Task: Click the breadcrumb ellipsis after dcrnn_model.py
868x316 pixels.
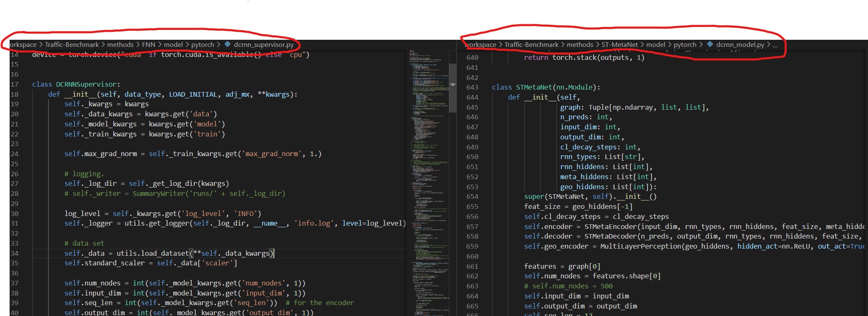Action: (x=775, y=45)
